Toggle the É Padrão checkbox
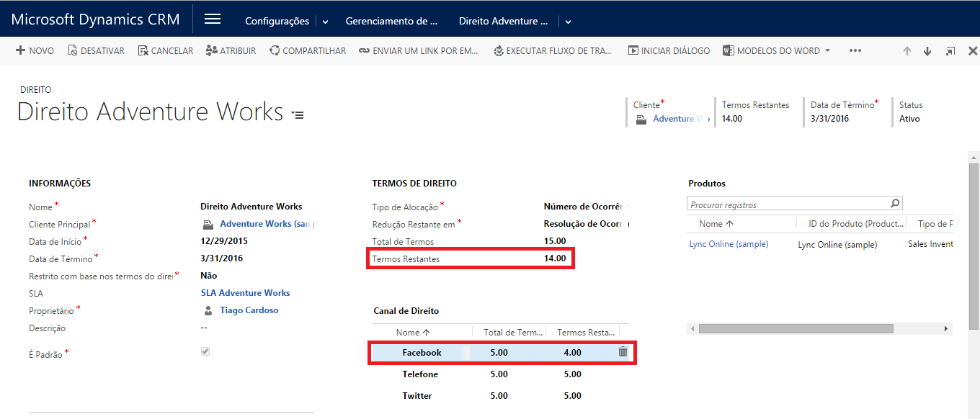Viewport: 980px width, 419px height. [205, 351]
